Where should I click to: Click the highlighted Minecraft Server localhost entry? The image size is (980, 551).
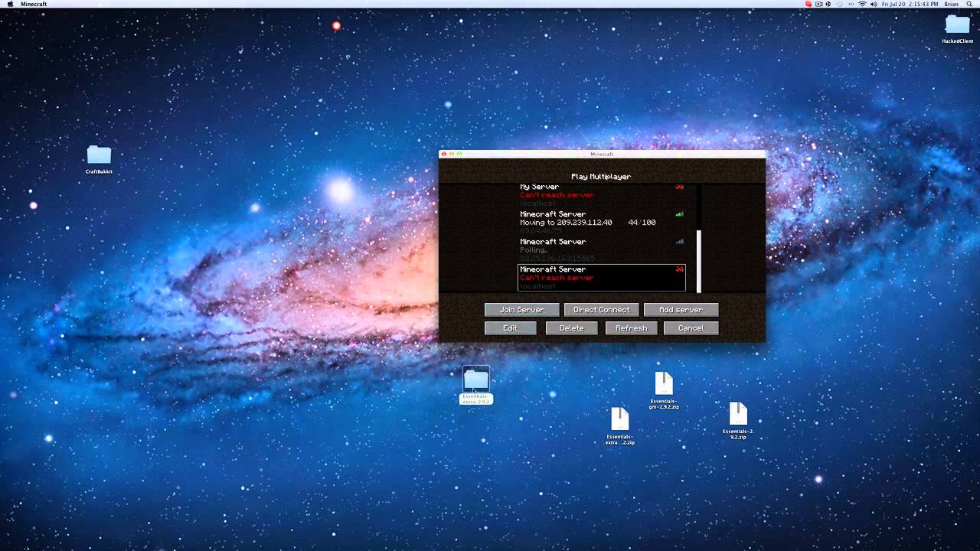click(x=601, y=278)
